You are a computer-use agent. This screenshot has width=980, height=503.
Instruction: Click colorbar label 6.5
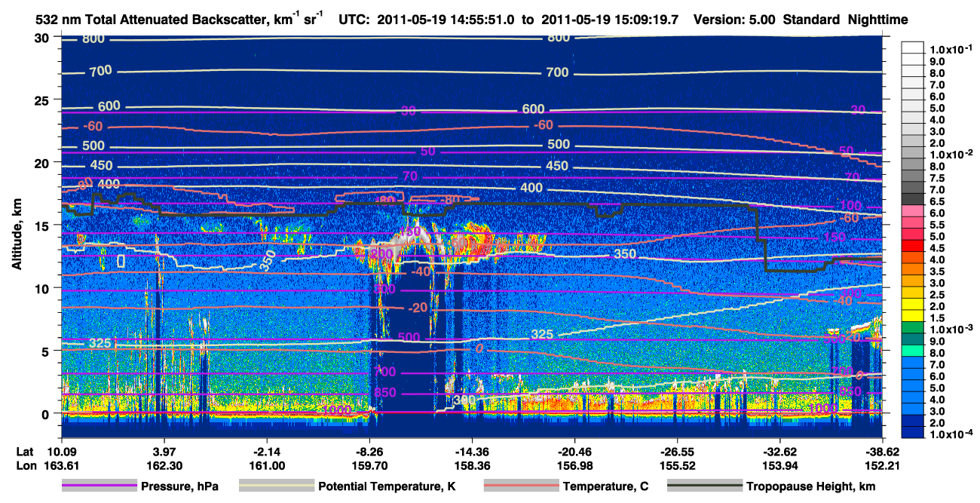pyautogui.click(x=937, y=201)
